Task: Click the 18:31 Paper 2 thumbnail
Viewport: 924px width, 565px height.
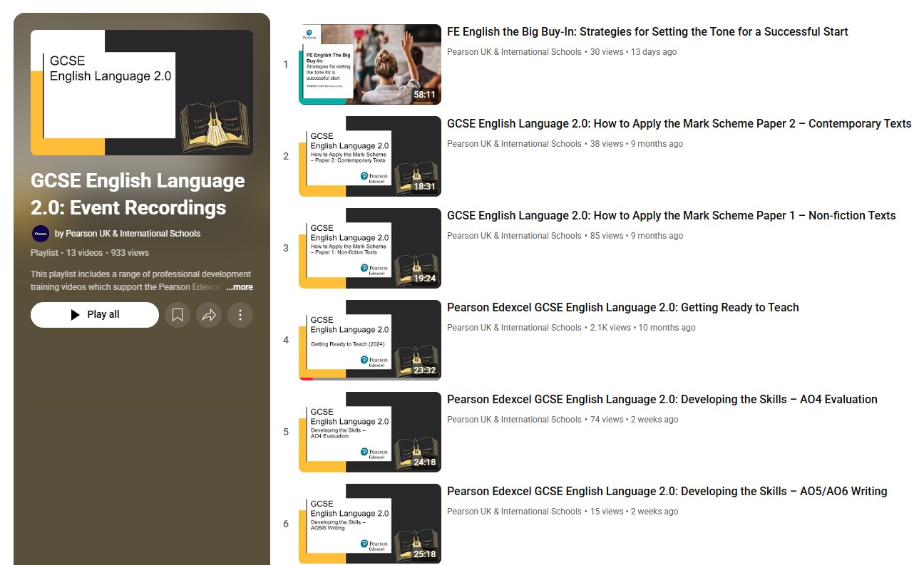Action: [x=369, y=156]
